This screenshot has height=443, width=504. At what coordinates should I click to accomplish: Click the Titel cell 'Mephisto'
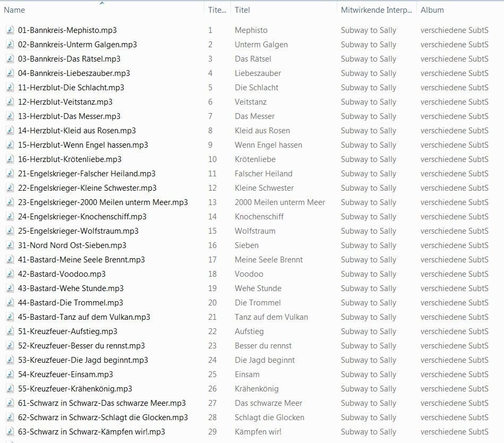point(251,30)
